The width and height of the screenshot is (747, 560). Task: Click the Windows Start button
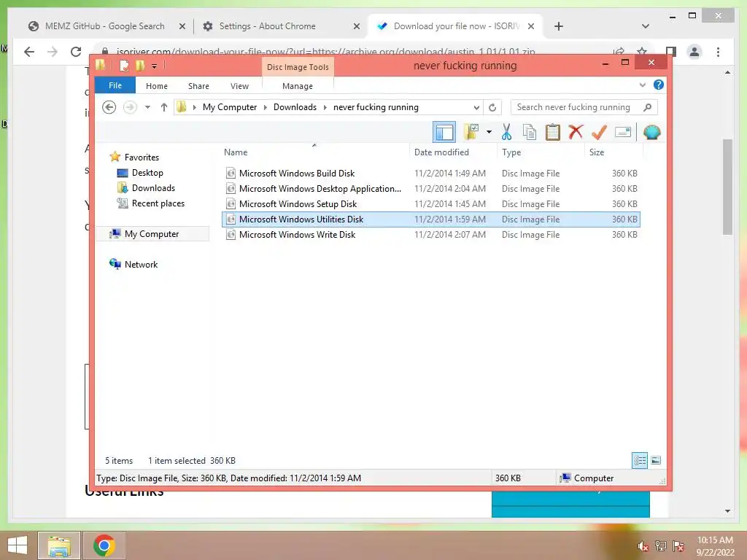pos(18,545)
